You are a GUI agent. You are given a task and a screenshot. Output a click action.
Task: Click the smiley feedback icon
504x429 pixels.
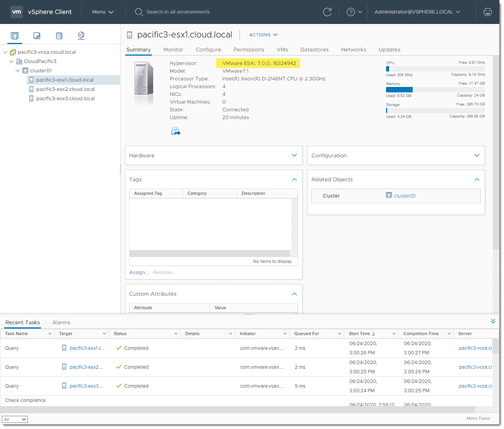[488, 12]
